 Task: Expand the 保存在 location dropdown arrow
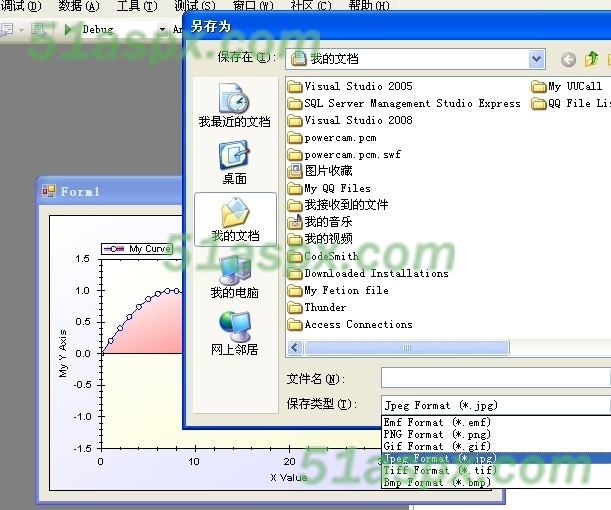point(537,59)
